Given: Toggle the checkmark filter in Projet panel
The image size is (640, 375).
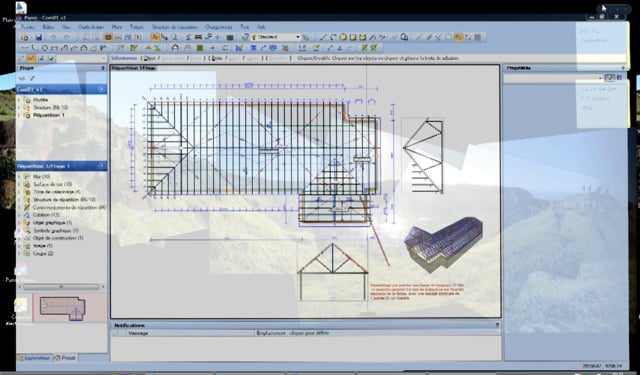Looking at the screenshot, I should click(32, 78).
